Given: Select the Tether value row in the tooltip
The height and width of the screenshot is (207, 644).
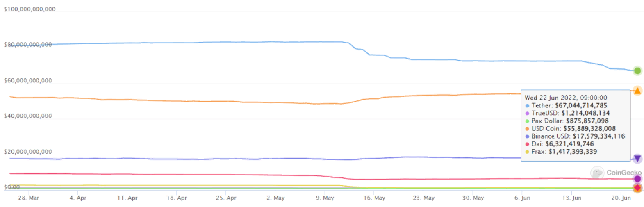Looking at the screenshot, I should 569,105.
